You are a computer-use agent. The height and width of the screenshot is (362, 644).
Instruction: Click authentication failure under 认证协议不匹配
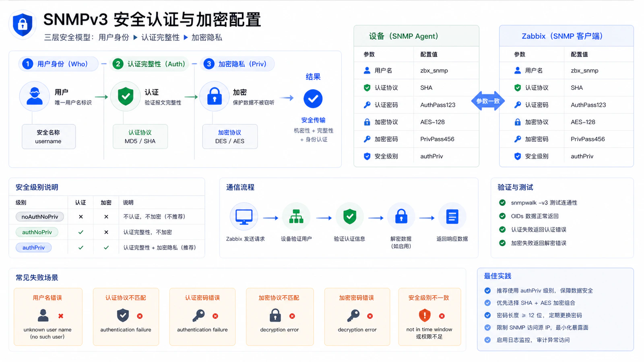(126, 330)
